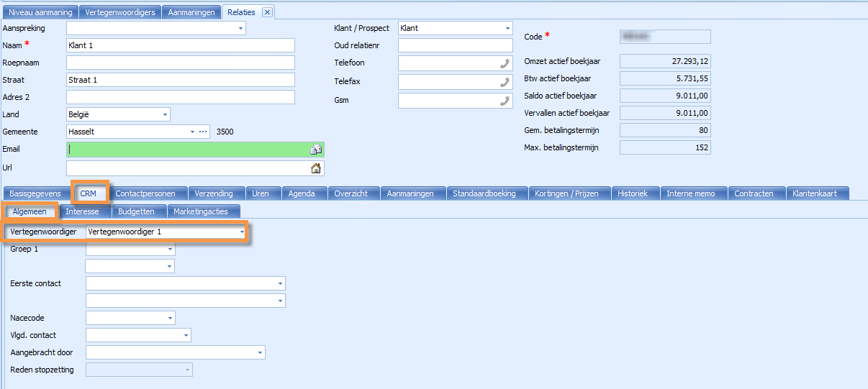Switch to Niveau aanmaning tab
This screenshot has width=868, height=389.
point(40,12)
